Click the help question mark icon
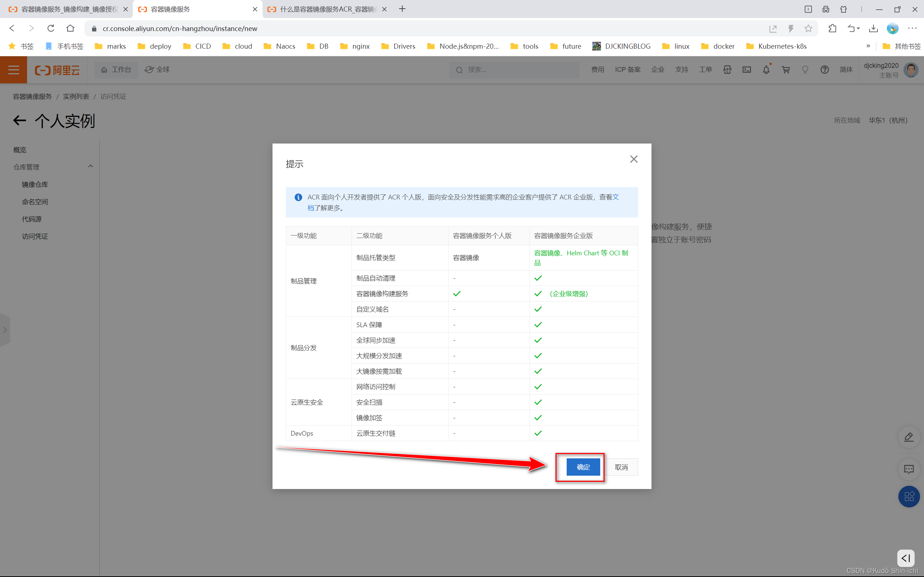 pos(824,70)
